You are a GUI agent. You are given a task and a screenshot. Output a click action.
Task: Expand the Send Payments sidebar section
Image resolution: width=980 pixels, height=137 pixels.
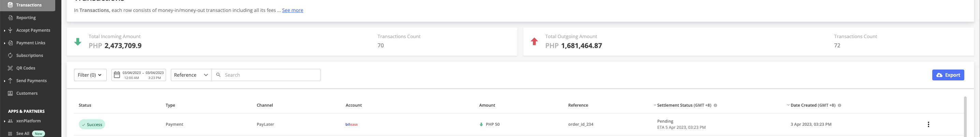[x=4, y=81]
